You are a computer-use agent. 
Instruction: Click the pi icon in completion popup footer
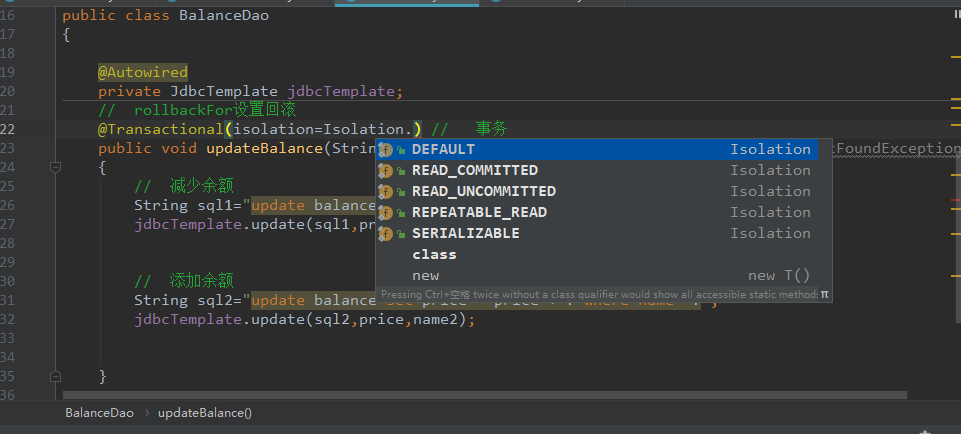pyautogui.click(x=824, y=294)
